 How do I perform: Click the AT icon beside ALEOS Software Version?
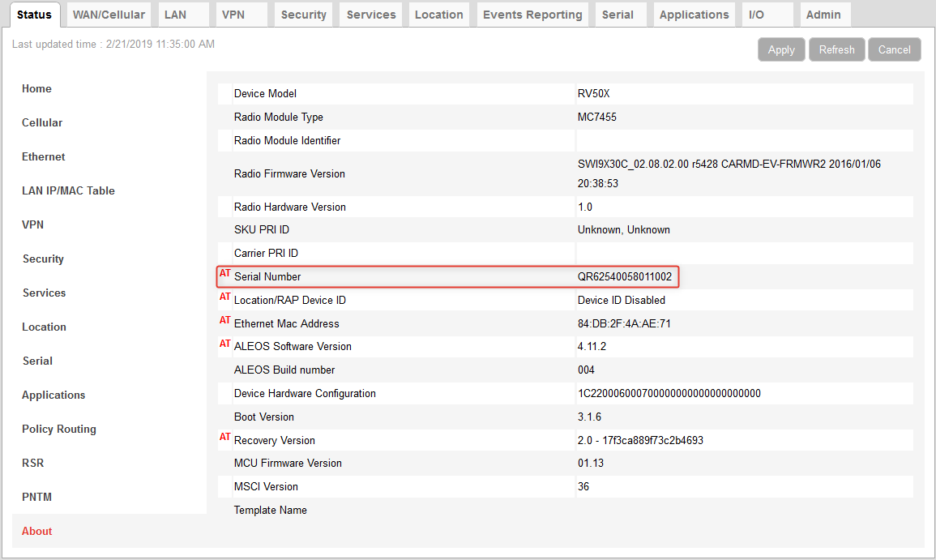point(224,344)
